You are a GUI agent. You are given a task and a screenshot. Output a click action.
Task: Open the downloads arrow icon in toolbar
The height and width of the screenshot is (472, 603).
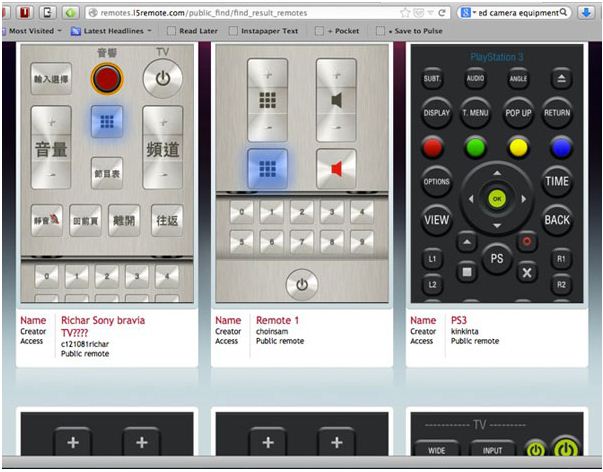pyautogui.click(x=586, y=13)
